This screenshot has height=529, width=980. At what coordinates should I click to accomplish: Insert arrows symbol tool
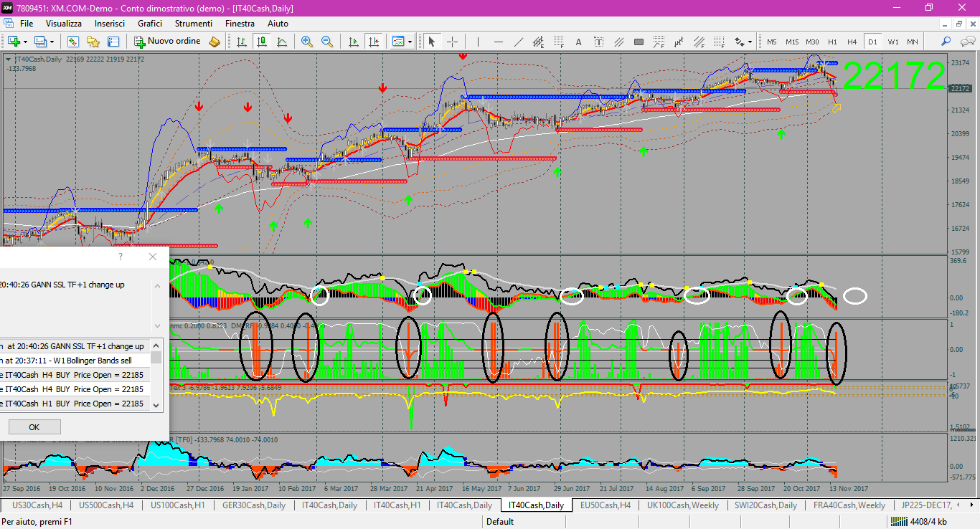738,42
